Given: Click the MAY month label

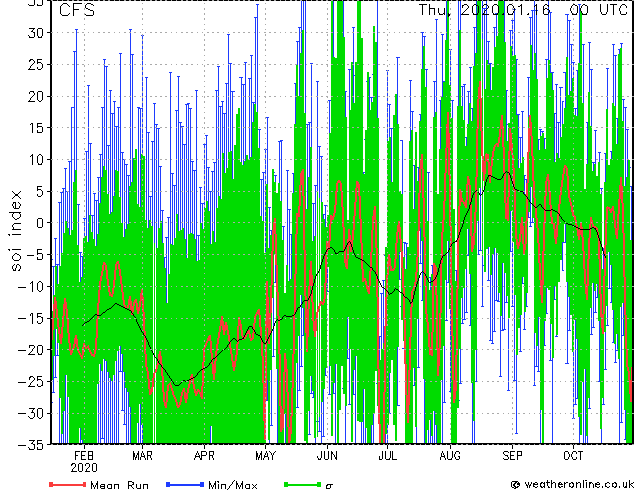Looking at the screenshot, I should pyautogui.click(x=265, y=456).
